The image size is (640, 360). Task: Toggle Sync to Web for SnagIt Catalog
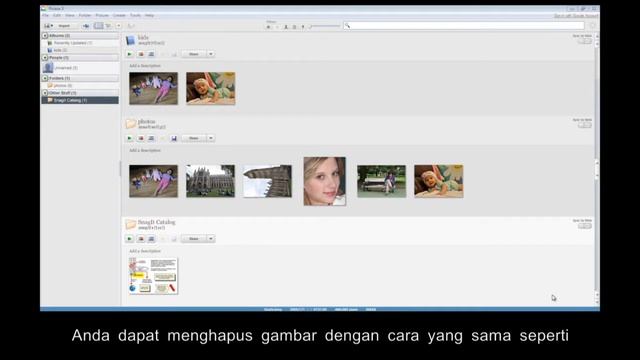(x=584, y=226)
